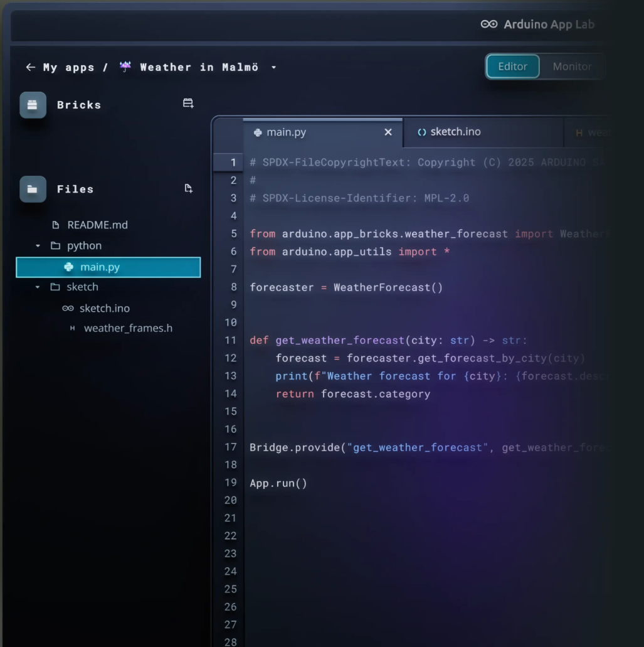644x647 pixels.
Task: Select sketch.ino in the file tree
Action: point(104,308)
